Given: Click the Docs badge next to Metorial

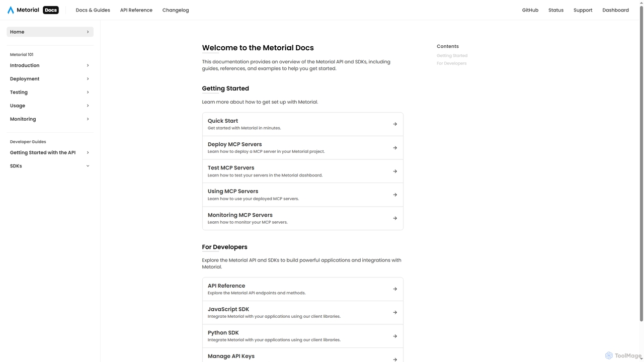Looking at the screenshot, I should (51, 10).
